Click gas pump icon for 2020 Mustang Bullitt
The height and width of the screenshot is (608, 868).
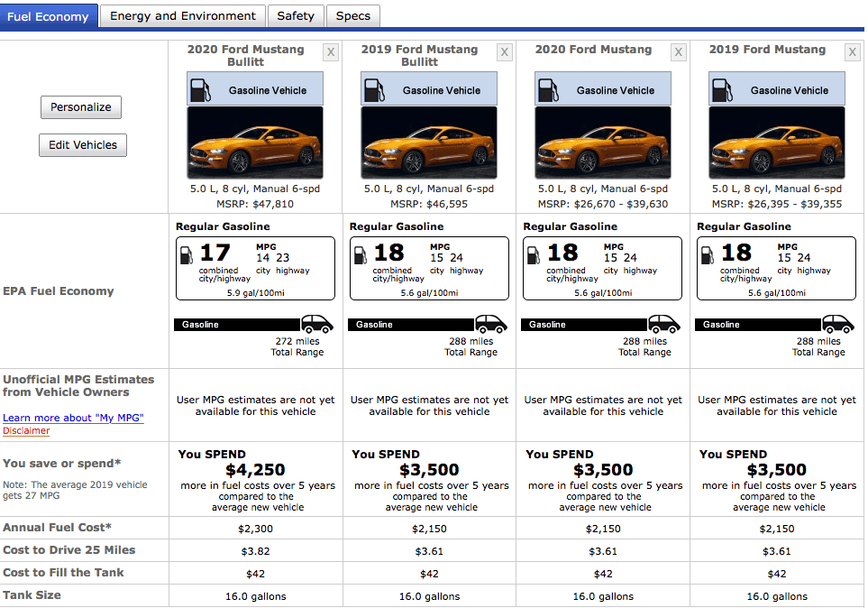(200, 90)
